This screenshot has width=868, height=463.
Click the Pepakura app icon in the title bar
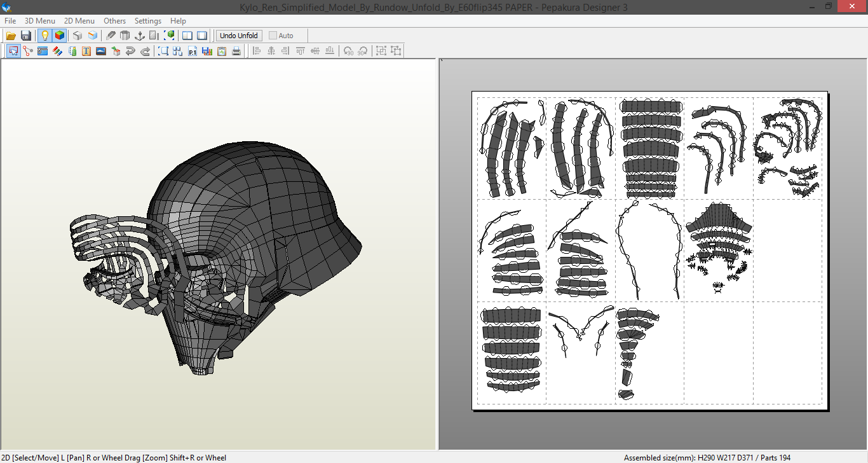[7, 6]
